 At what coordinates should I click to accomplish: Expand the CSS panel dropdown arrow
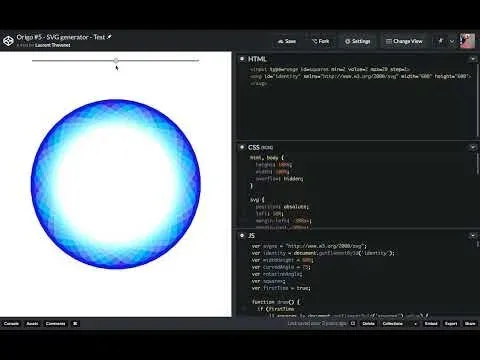pyautogui.click(x=473, y=147)
